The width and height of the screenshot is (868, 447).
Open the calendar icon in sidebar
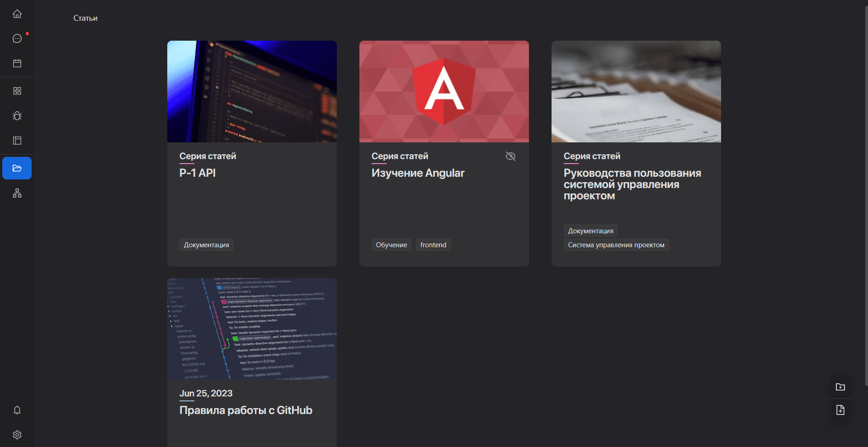click(17, 63)
